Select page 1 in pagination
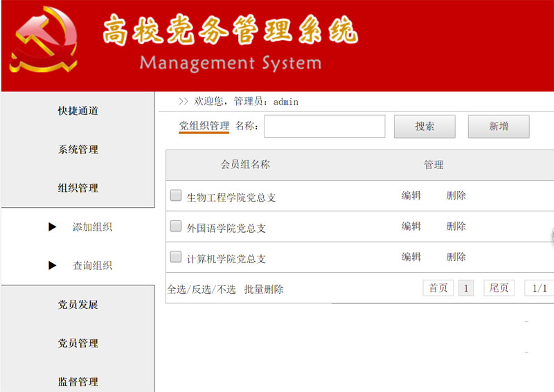Viewport: 554px width, 392px height. (x=466, y=288)
